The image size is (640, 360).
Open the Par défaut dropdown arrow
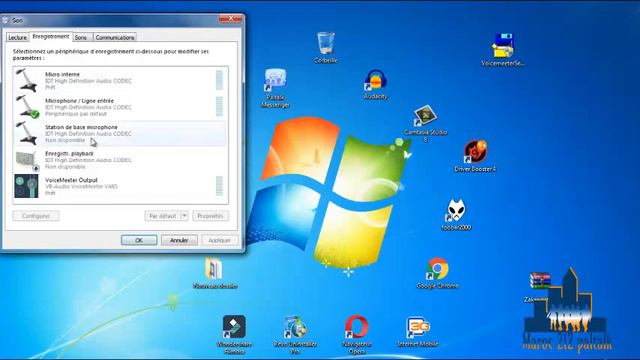[184, 216]
